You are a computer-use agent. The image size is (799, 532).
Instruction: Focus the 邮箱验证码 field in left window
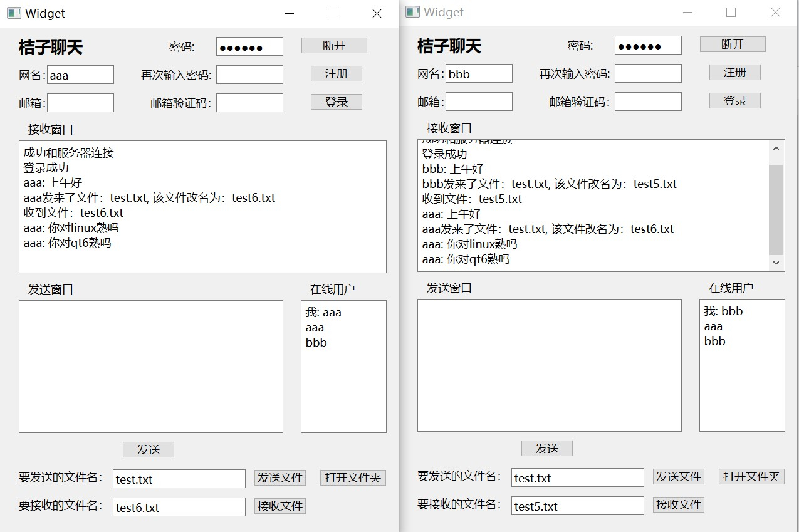point(249,103)
